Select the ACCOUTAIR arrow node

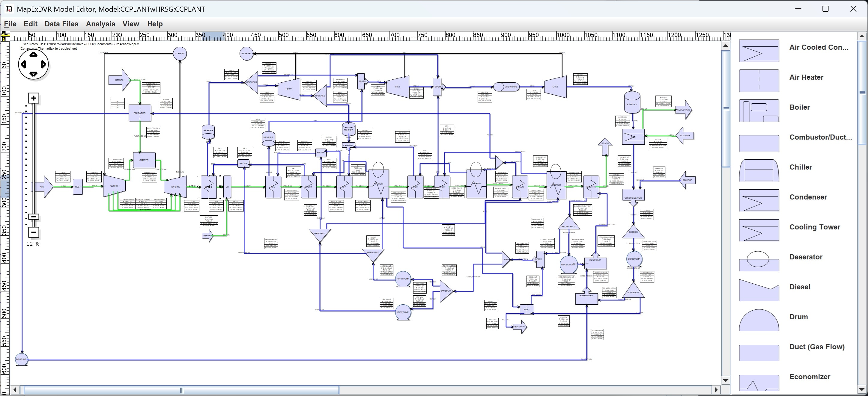click(684, 110)
